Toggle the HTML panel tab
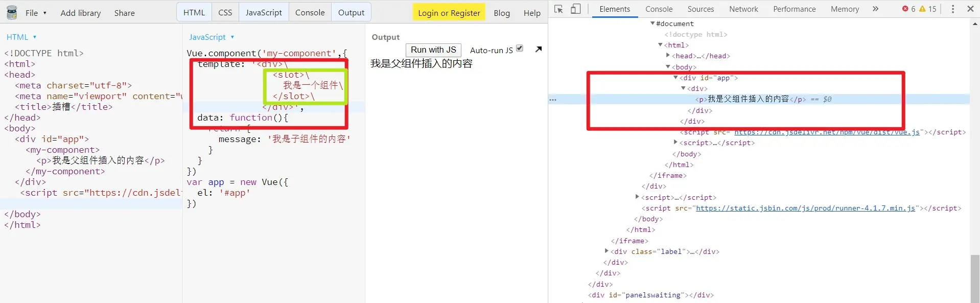 194,12
